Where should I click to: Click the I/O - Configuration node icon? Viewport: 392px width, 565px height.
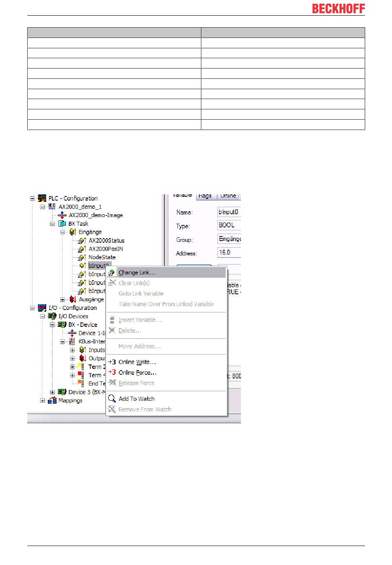pyautogui.click(x=42, y=308)
